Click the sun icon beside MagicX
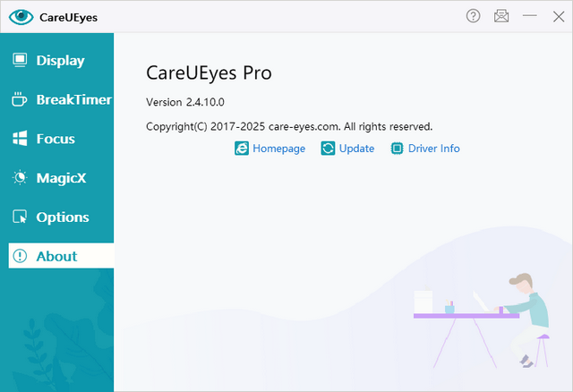The height and width of the screenshot is (392, 573). [20, 178]
